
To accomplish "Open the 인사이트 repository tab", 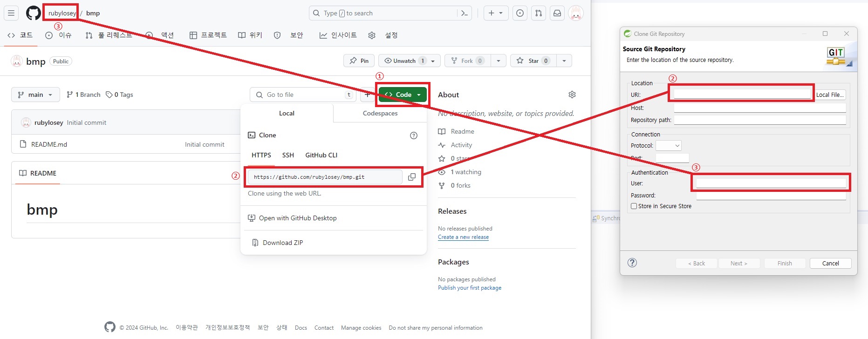I will pos(338,35).
